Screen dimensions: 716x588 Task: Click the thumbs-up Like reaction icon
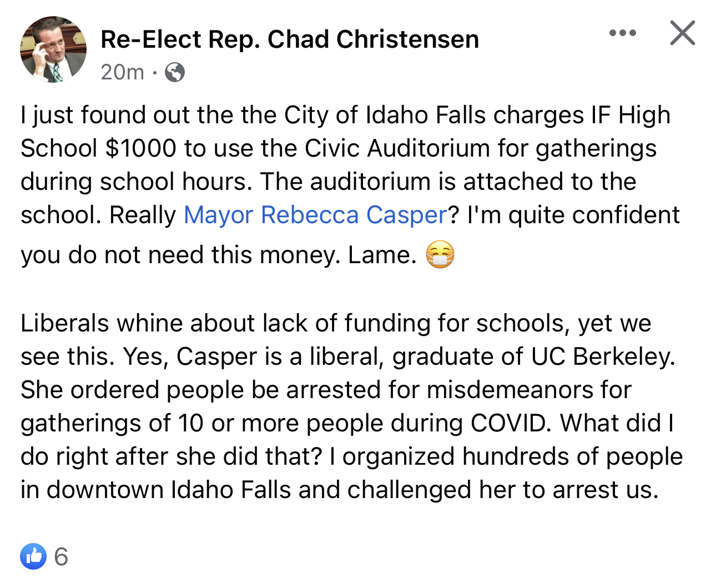click(x=34, y=556)
